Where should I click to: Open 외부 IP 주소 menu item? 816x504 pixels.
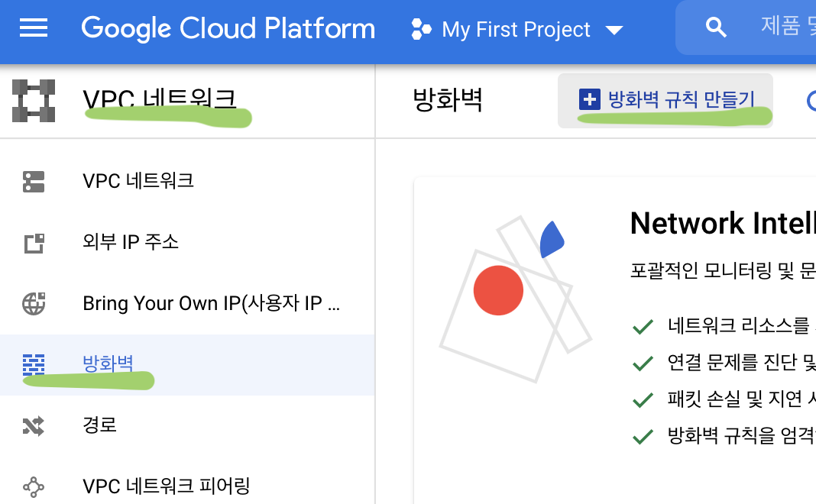pyautogui.click(x=187, y=242)
